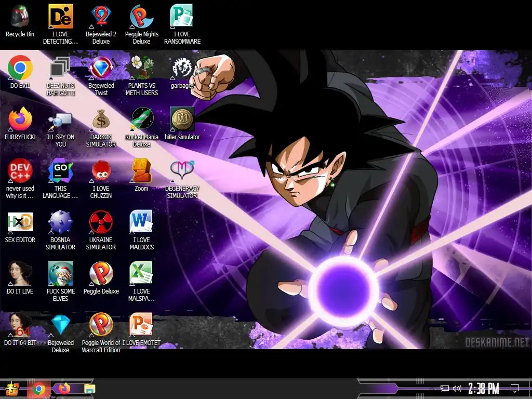532x399 pixels.
Task: Open the volume control tray icon
Action: coord(457,389)
